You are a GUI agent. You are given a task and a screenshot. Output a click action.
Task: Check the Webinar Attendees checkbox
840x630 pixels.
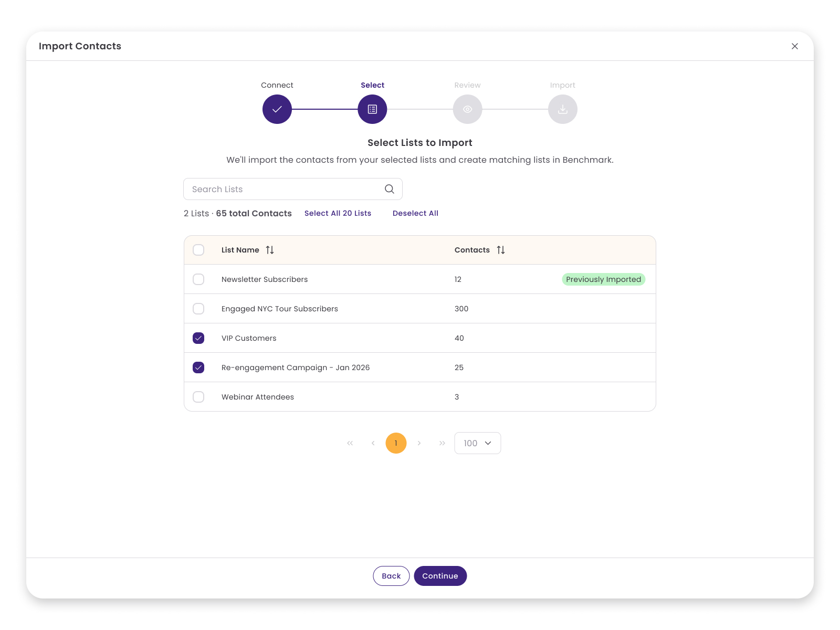(x=198, y=397)
